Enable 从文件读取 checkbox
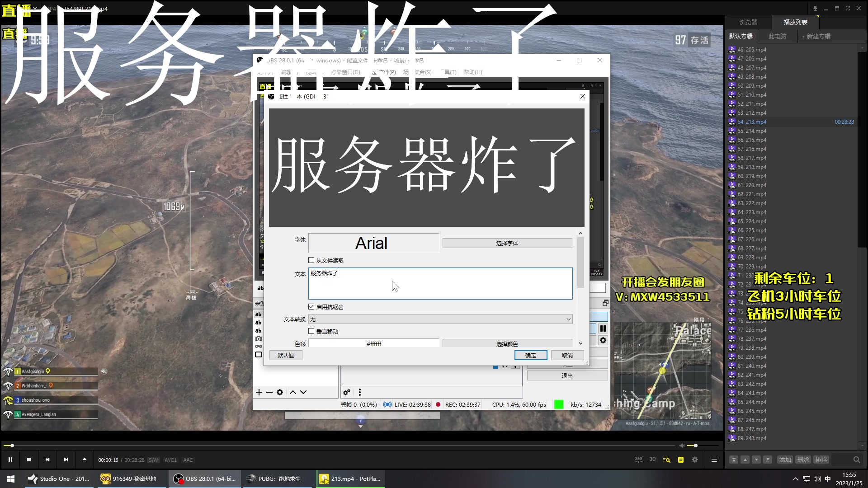 311,260
